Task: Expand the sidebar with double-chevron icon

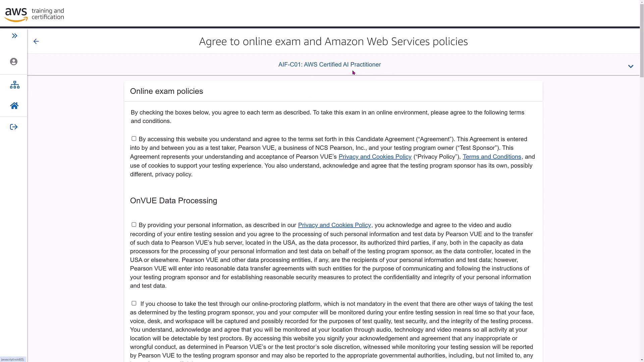Action: coord(14,36)
